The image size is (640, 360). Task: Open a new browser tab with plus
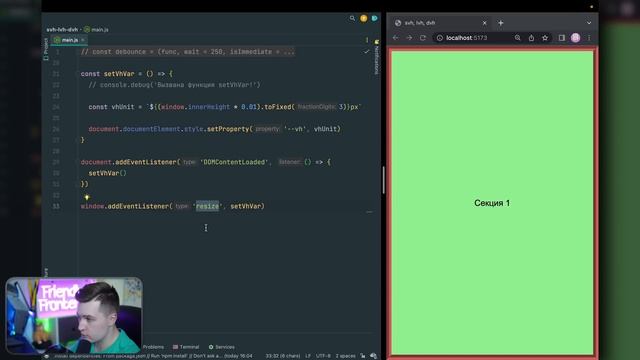[500, 23]
